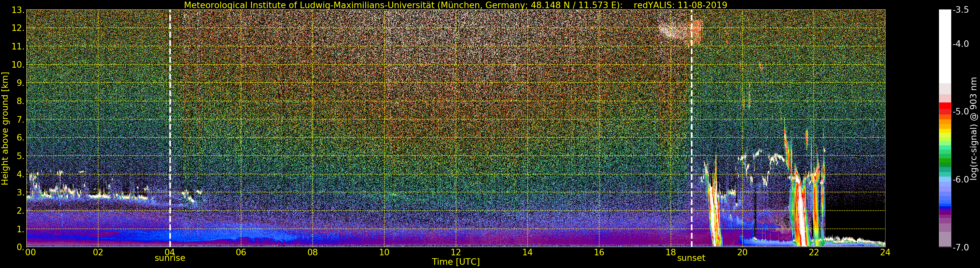Click the '-4.0' color scale value
This screenshot has height=268, width=980.
click(961, 44)
